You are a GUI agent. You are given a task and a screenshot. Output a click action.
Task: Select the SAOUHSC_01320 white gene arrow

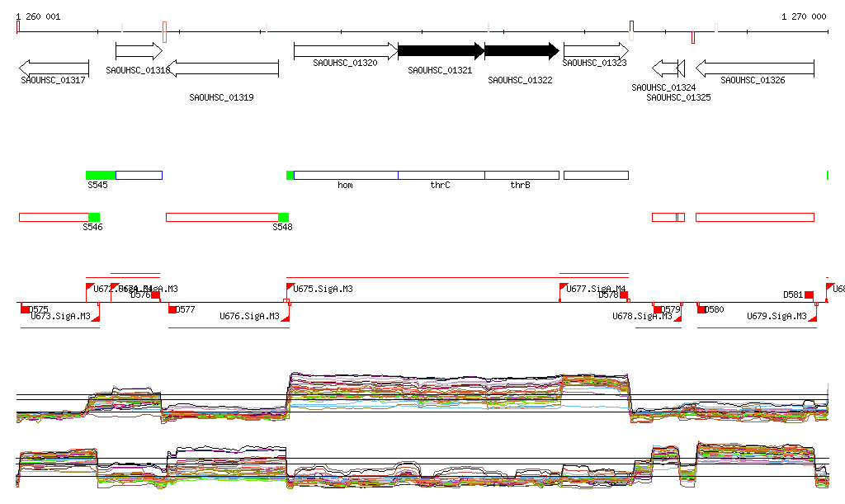pyautogui.click(x=346, y=51)
